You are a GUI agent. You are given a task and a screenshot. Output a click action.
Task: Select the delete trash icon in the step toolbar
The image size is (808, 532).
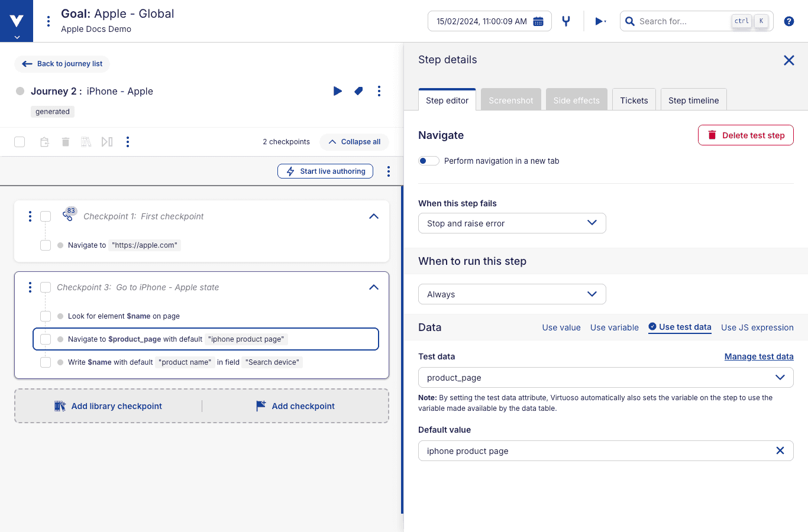65,142
